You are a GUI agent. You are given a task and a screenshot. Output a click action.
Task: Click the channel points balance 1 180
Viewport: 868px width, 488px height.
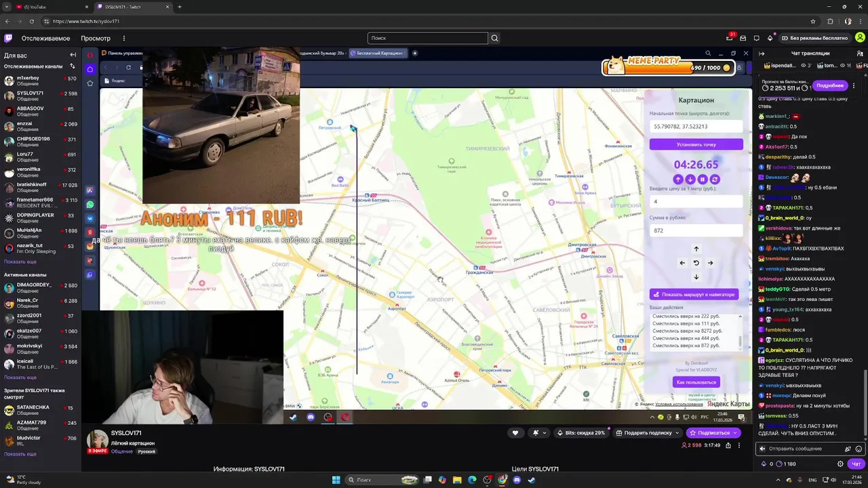click(787, 464)
